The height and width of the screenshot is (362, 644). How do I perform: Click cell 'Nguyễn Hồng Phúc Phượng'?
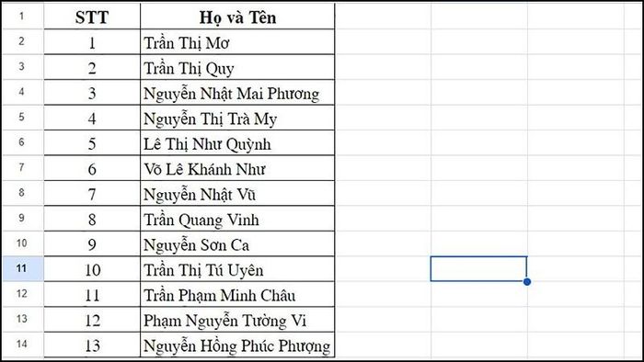(x=237, y=345)
